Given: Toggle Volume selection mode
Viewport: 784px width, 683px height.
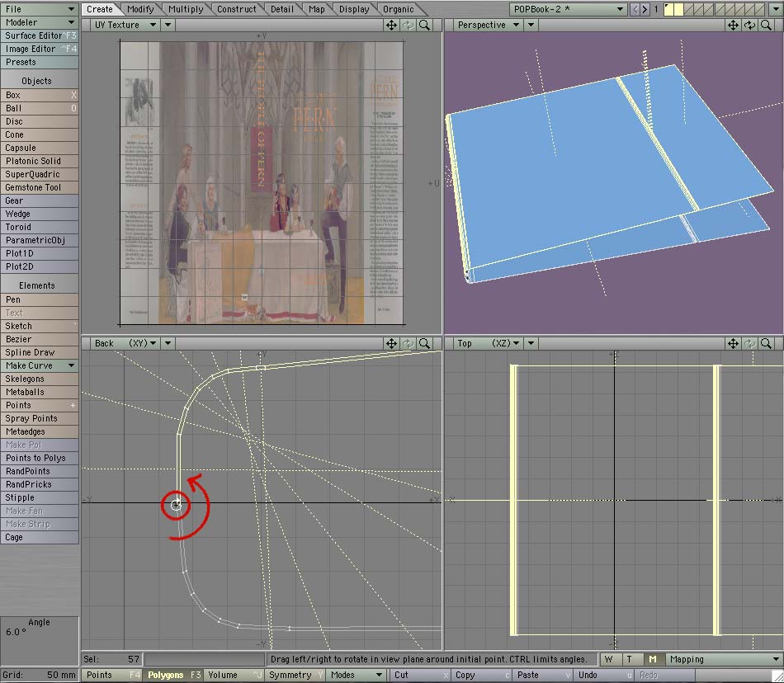Looking at the screenshot, I should point(234,675).
